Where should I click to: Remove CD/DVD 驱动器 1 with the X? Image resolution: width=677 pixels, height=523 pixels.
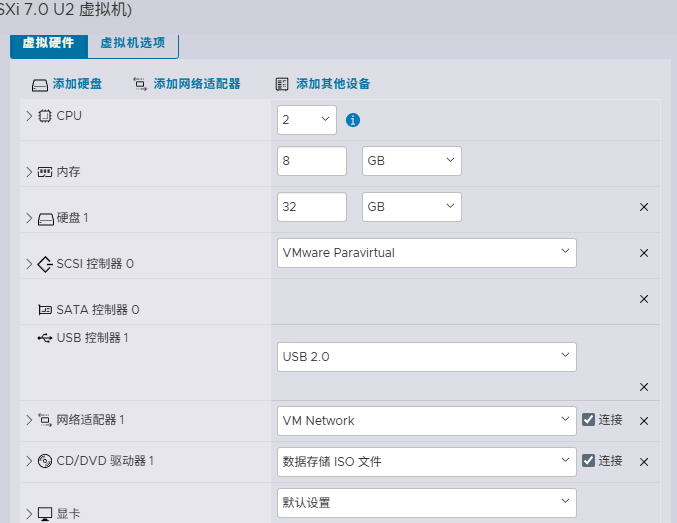(644, 462)
